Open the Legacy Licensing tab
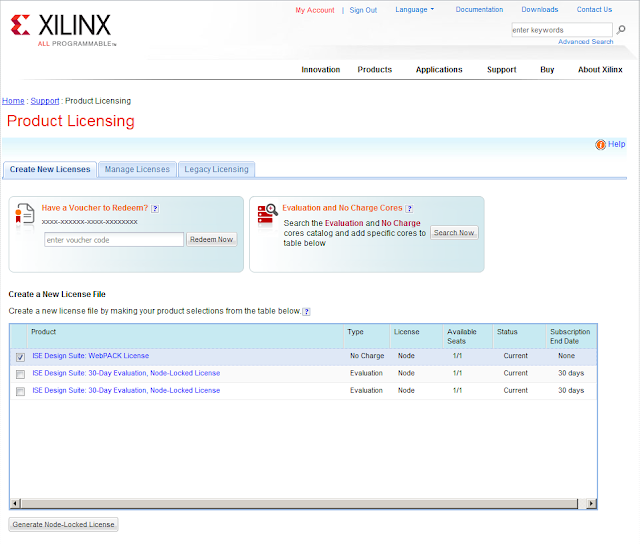Image resolution: width=640 pixels, height=545 pixels. 216,169
